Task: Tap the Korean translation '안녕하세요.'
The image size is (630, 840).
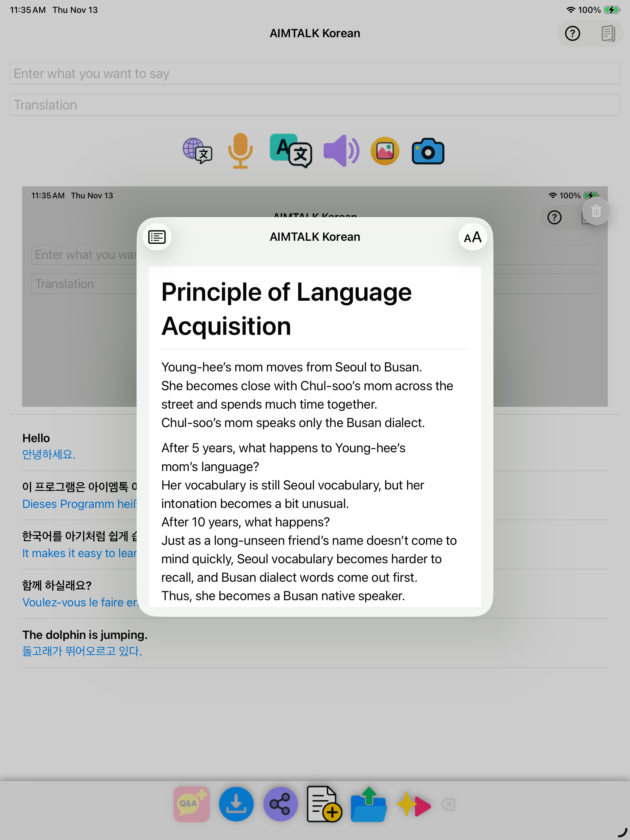Action: (49, 454)
